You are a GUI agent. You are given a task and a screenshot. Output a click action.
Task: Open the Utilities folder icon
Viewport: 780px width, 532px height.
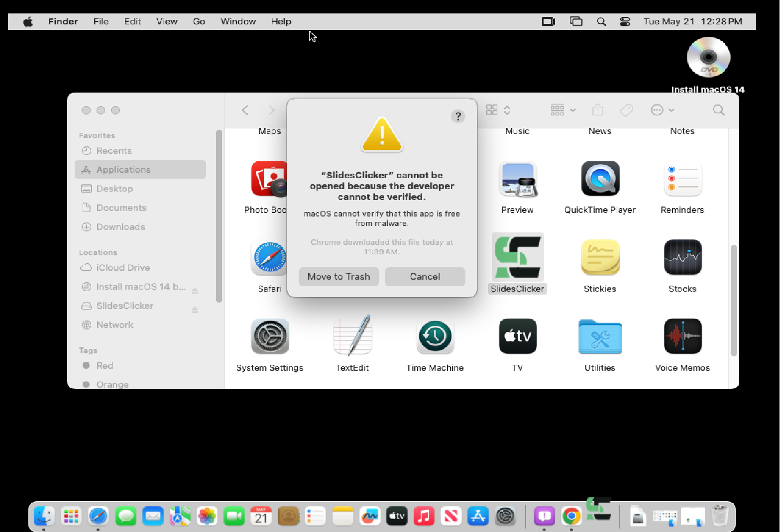(600, 336)
